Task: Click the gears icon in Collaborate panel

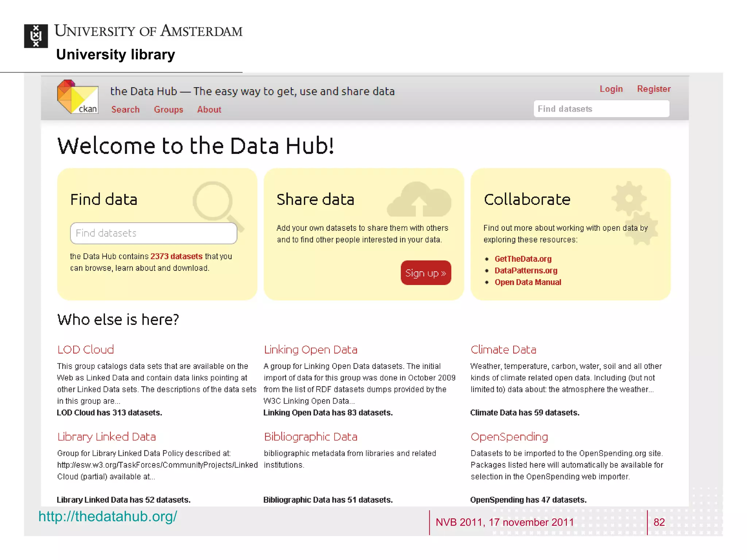Action: coord(635,213)
